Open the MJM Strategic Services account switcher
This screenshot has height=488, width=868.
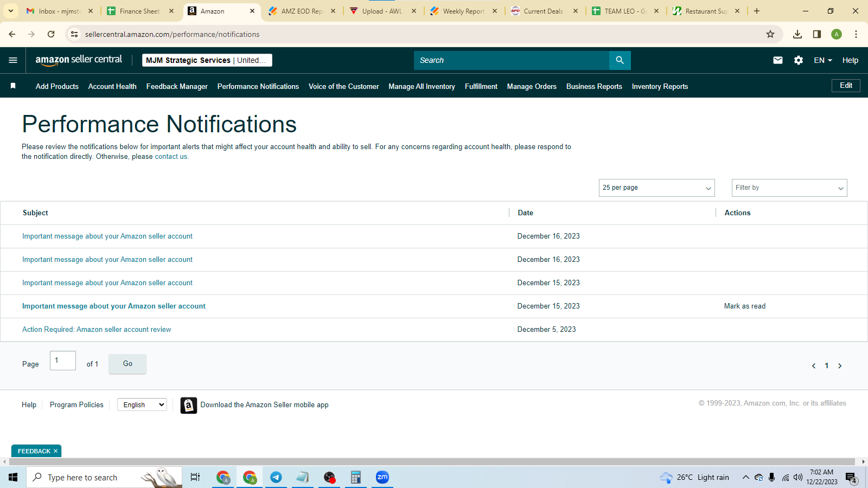click(x=207, y=60)
